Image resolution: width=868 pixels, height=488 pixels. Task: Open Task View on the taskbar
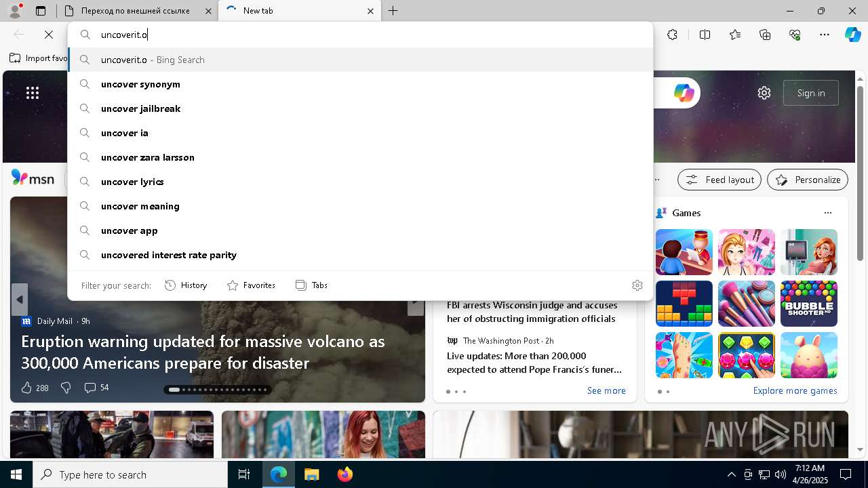[244, 474]
